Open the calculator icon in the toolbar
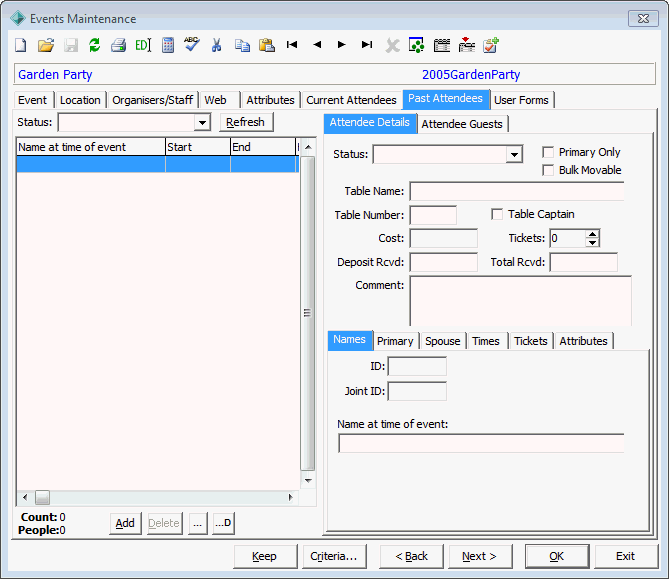 (168, 45)
